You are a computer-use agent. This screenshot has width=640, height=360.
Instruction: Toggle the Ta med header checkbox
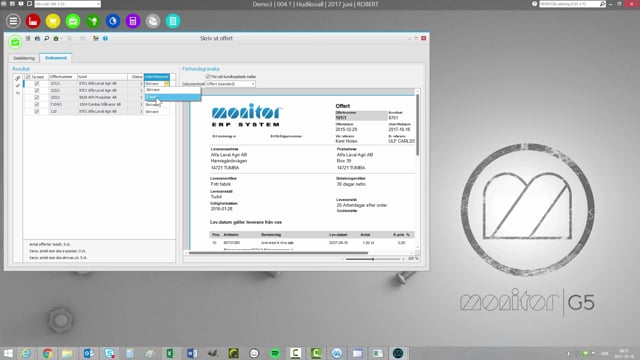tap(28, 77)
